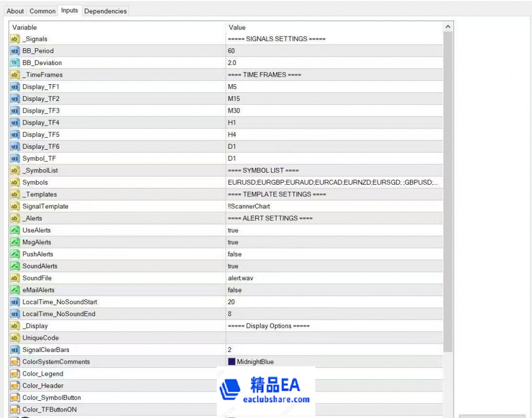
Task: Click the string icon beside SoundFile
Action: click(x=15, y=278)
